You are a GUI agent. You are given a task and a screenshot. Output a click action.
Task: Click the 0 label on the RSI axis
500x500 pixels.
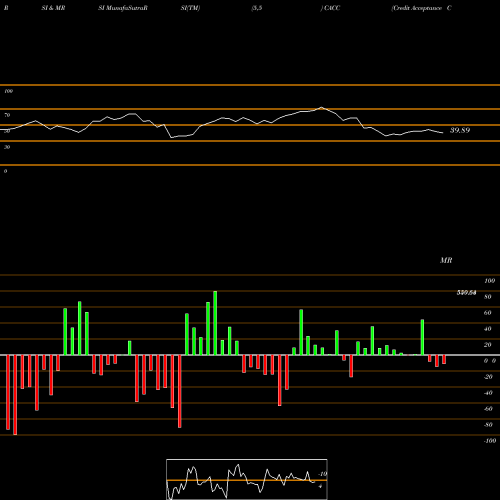5,171
